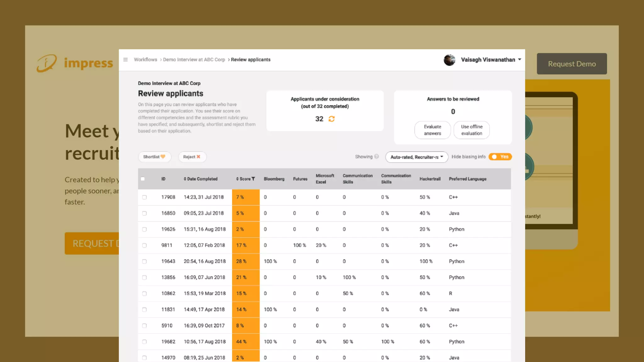The width and height of the screenshot is (644, 362).
Task: Click the Evaluate answers button
Action: point(432,130)
